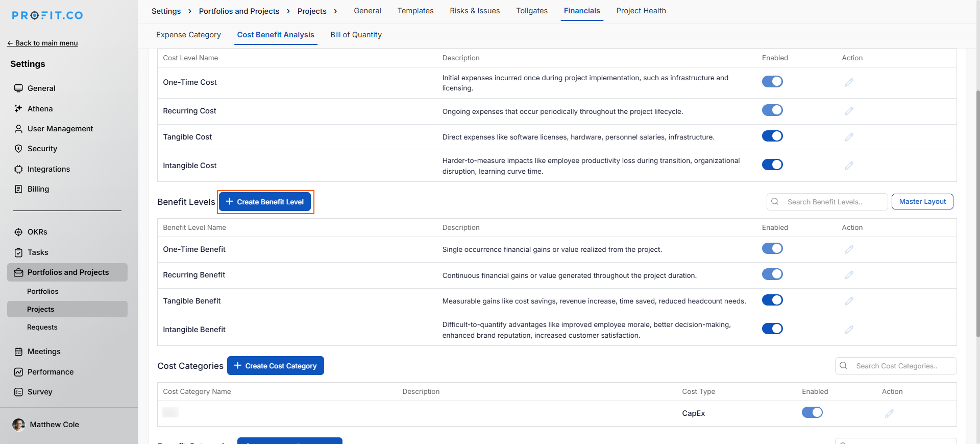Click Projects in the breadcrumb path
This screenshot has height=444, width=980.
click(311, 11)
